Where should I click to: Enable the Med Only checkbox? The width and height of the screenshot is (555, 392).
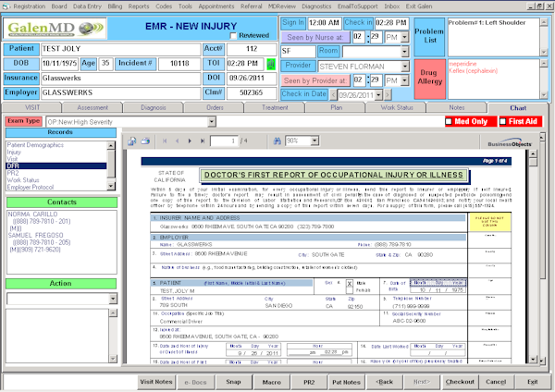pos(450,121)
